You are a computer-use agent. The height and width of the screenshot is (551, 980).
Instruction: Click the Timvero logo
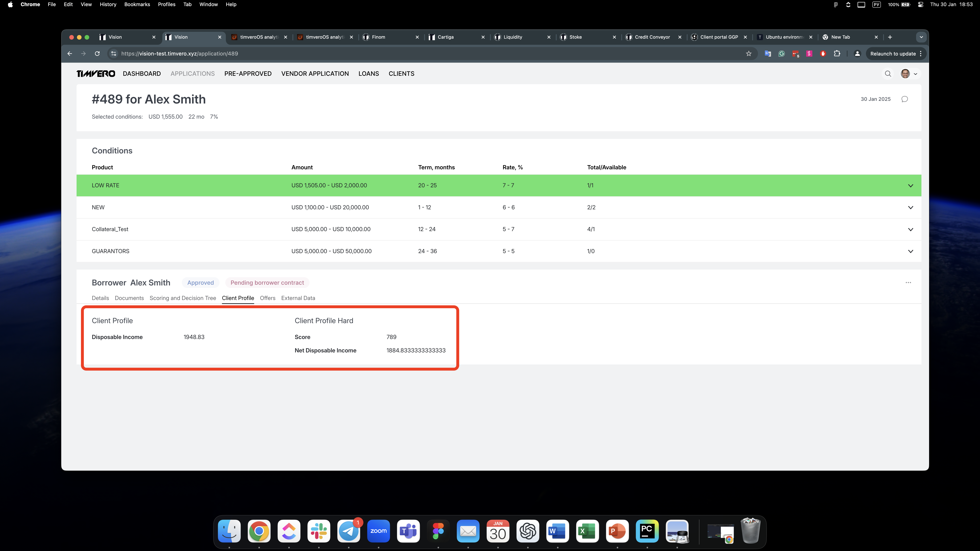point(96,74)
